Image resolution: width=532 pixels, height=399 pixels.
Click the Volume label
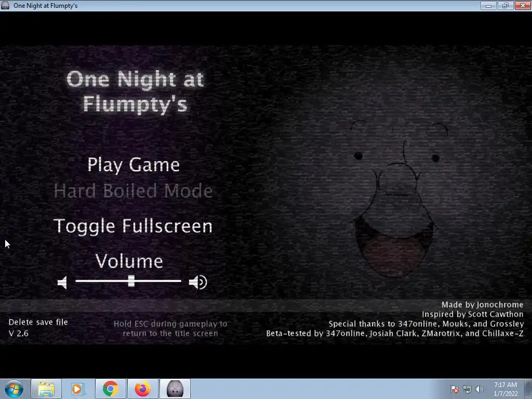129,261
